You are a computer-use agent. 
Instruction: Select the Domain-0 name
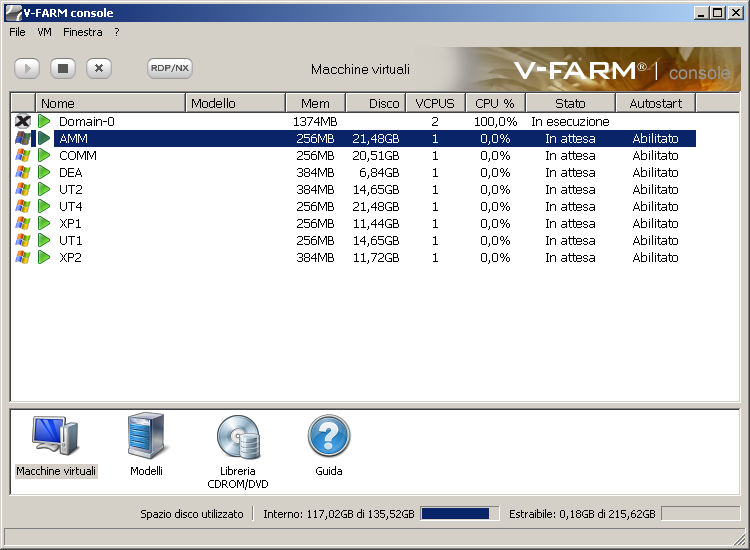coord(87,121)
